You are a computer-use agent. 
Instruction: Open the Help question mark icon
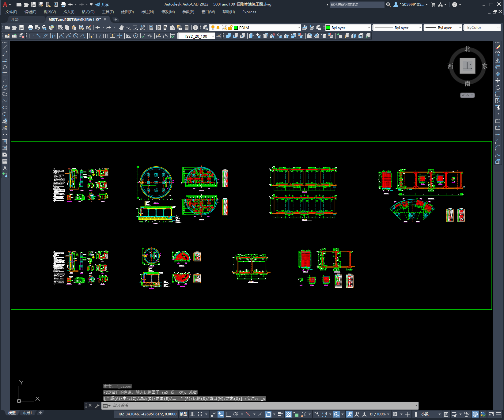pos(195,28)
